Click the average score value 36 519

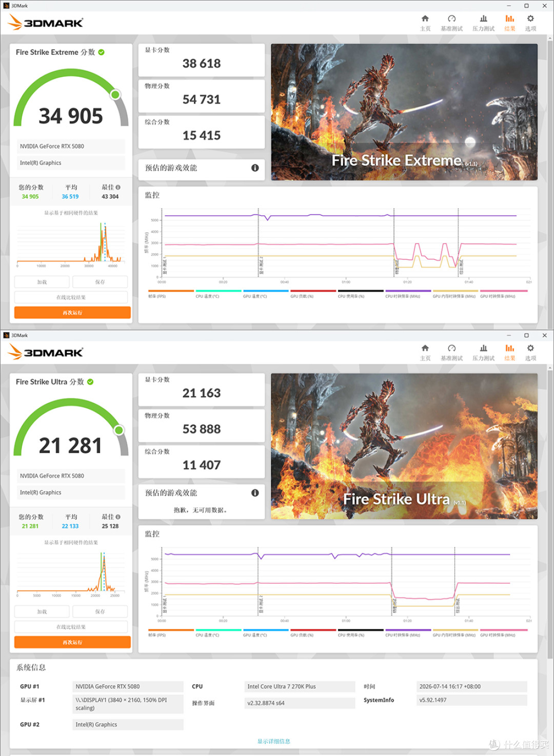click(70, 196)
